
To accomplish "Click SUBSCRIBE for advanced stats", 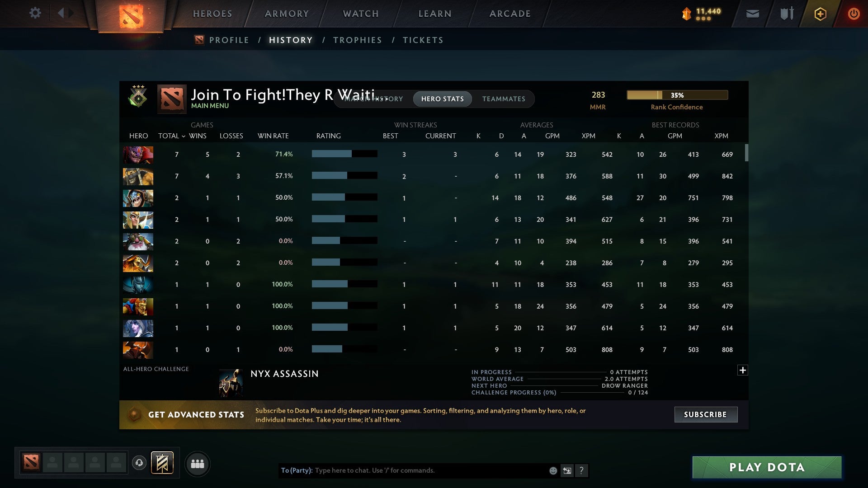I will tap(705, 414).
